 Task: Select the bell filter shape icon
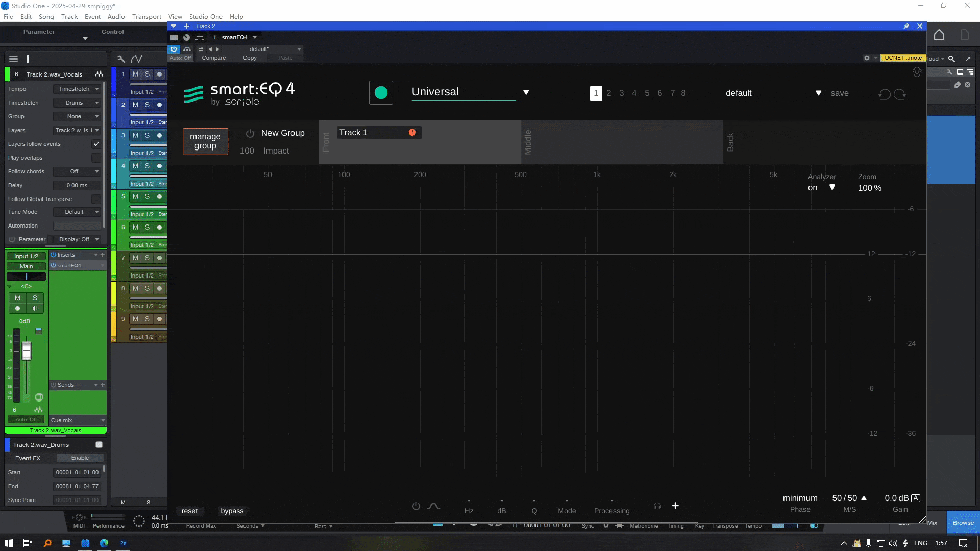pyautogui.click(x=433, y=506)
